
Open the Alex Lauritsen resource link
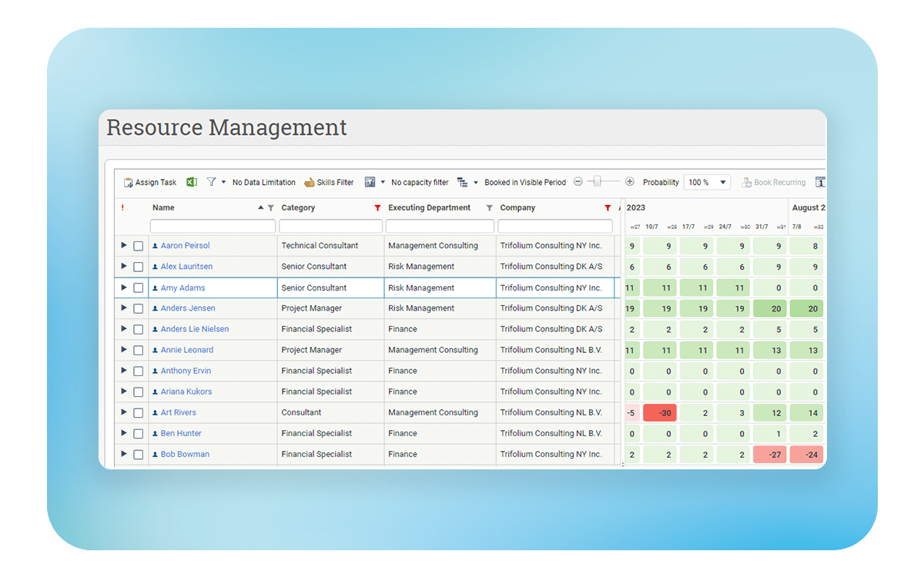(186, 267)
